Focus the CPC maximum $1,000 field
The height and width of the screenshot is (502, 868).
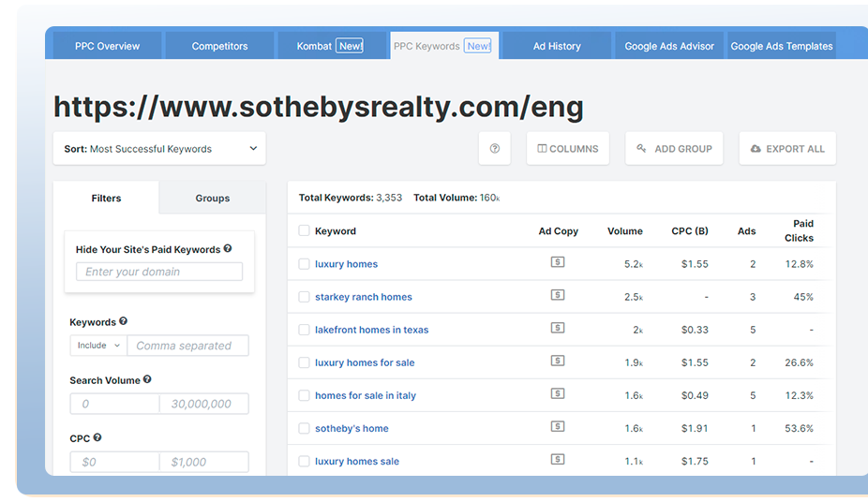click(x=204, y=462)
